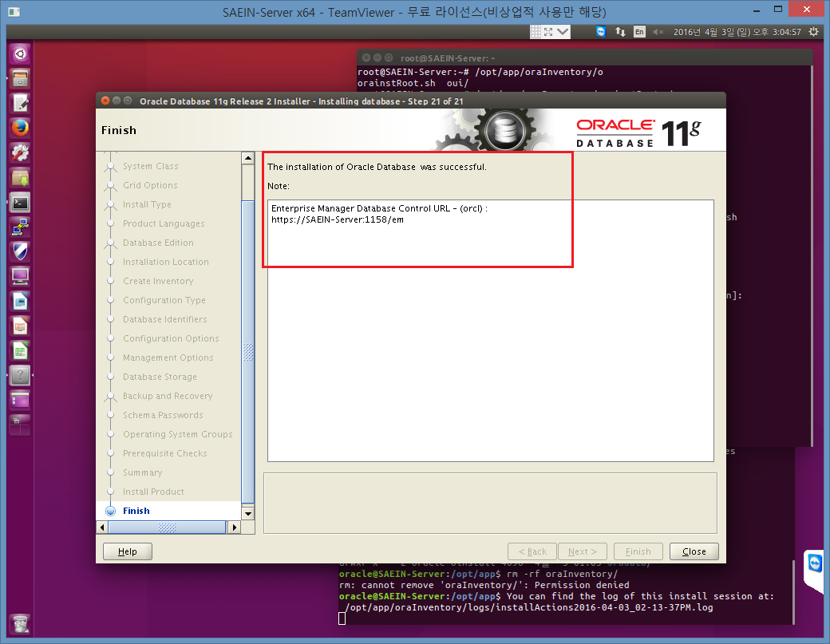Click the step list scroll-left arrow
This screenshot has width=830, height=644.
(x=102, y=527)
